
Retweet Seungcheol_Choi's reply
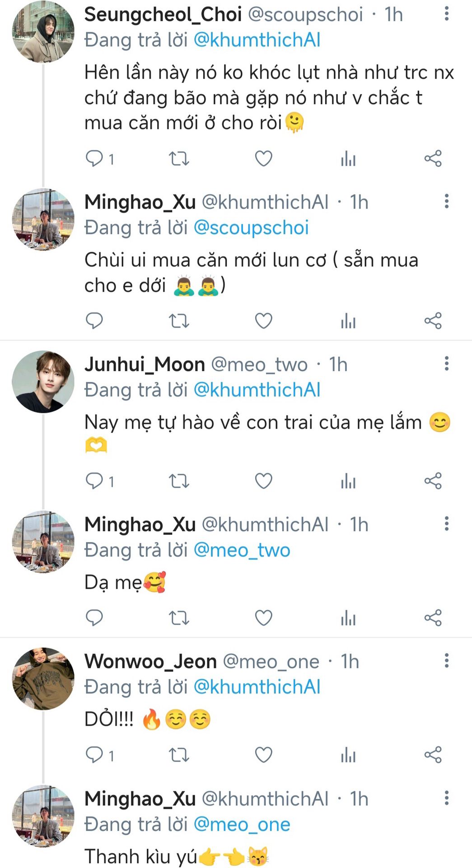(179, 159)
